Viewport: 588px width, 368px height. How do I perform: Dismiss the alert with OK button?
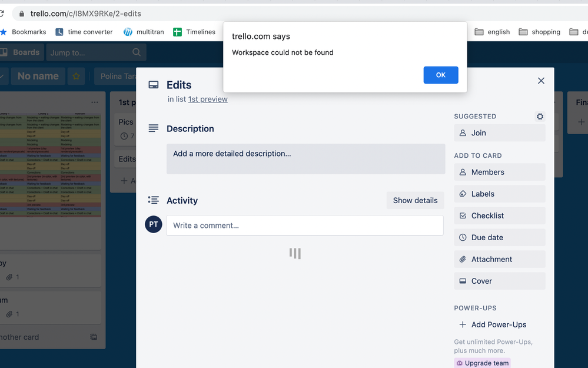tap(441, 75)
